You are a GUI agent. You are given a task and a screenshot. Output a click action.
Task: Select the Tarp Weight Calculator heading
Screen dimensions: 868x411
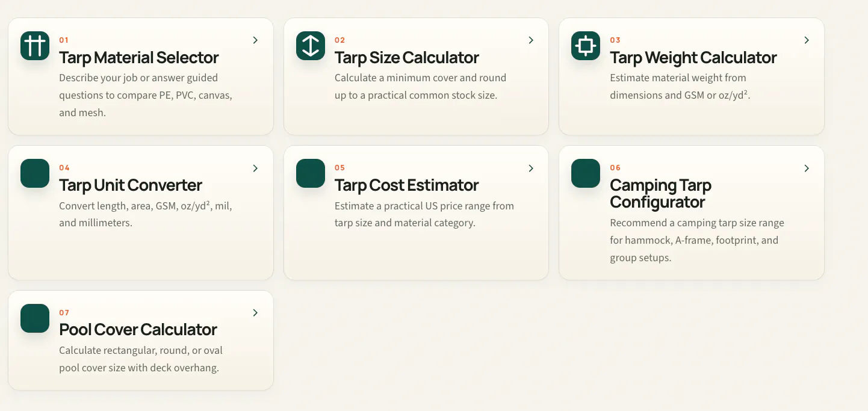click(693, 58)
